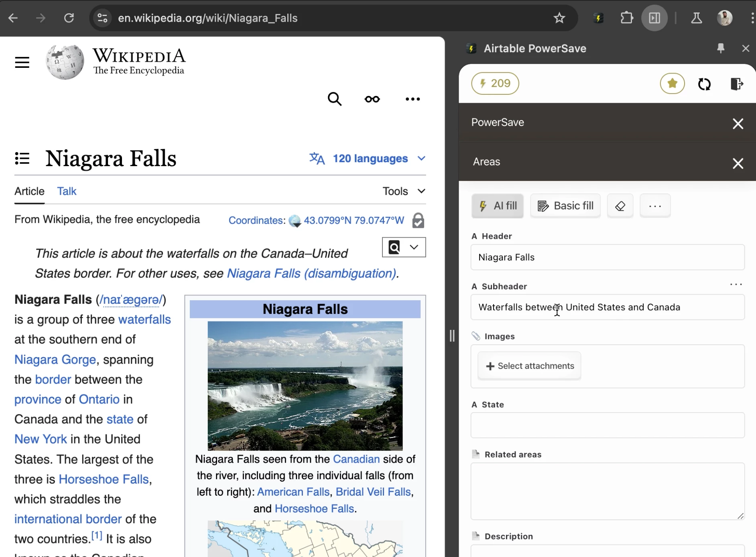
Task: Open the Coordinates label link
Action: pos(256,220)
